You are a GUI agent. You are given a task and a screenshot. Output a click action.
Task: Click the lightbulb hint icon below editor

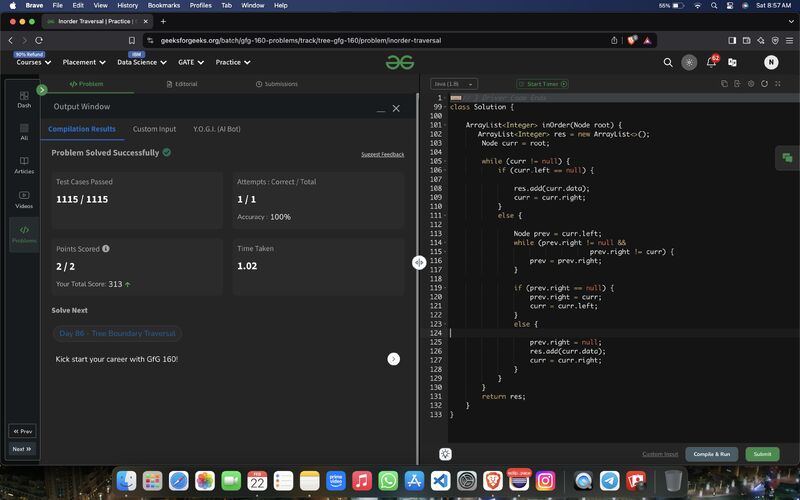[446, 454]
